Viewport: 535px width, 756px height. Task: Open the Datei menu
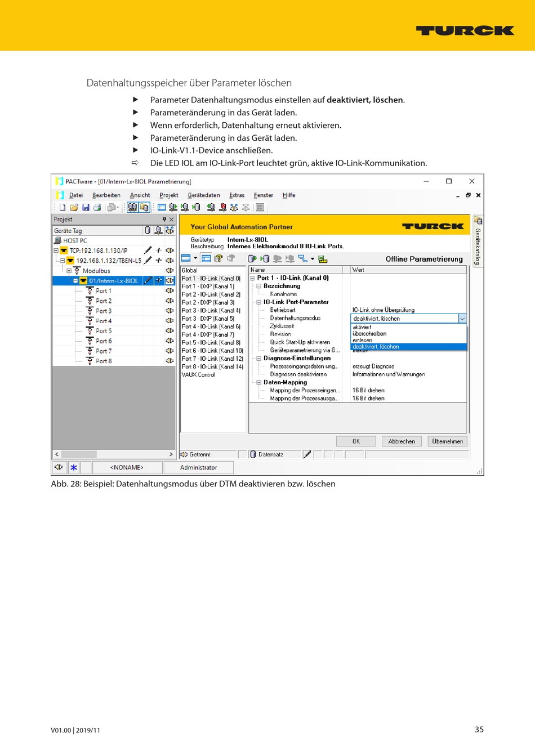click(x=76, y=195)
